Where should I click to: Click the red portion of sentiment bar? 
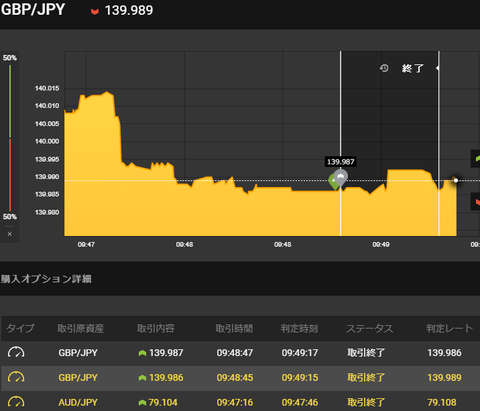pos(10,175)
